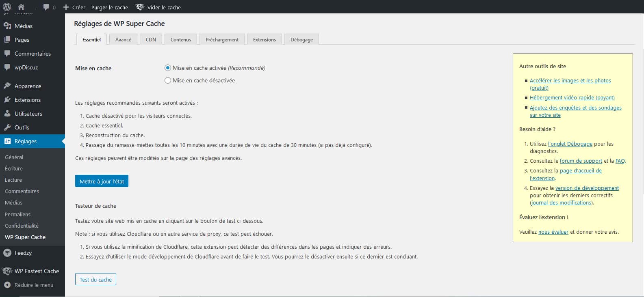Open Utilisateurs menu item
644x297 pixels.
28,114
